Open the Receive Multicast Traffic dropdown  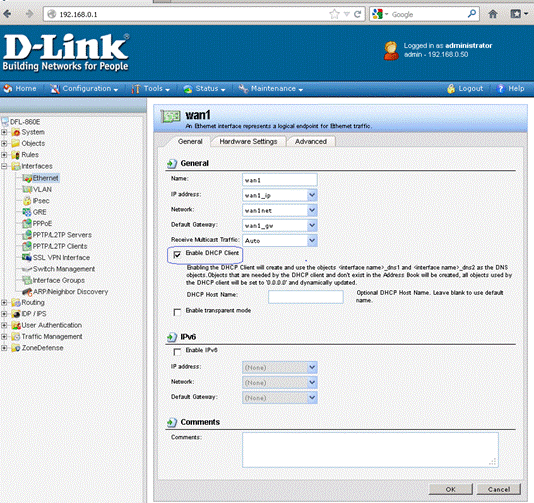pos(280,240)
